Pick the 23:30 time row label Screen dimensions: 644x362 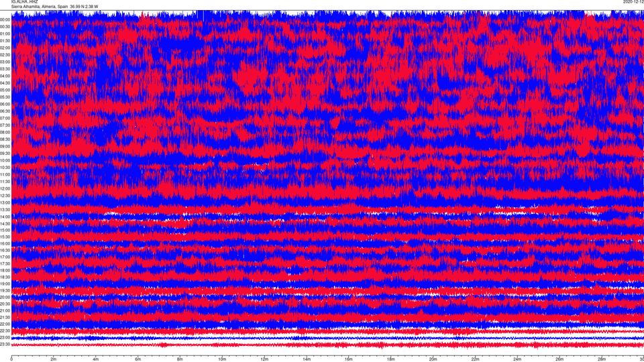[x=5, y=345]
